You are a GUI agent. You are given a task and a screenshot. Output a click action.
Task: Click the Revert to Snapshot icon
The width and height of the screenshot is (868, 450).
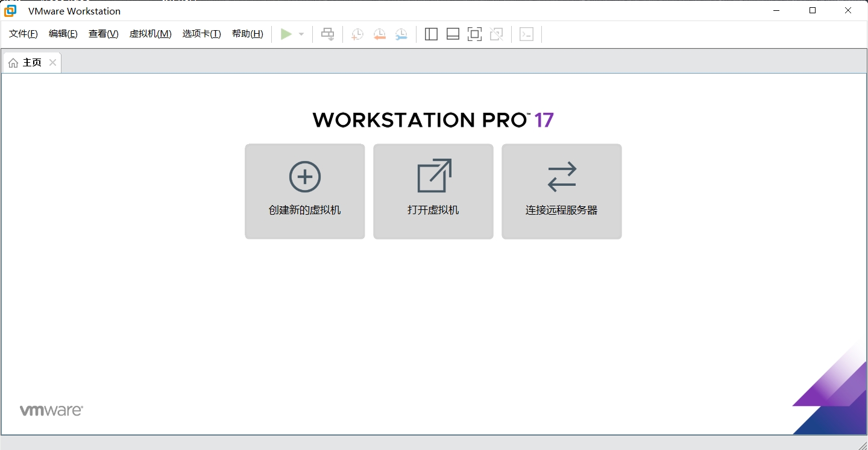[379, 34]
